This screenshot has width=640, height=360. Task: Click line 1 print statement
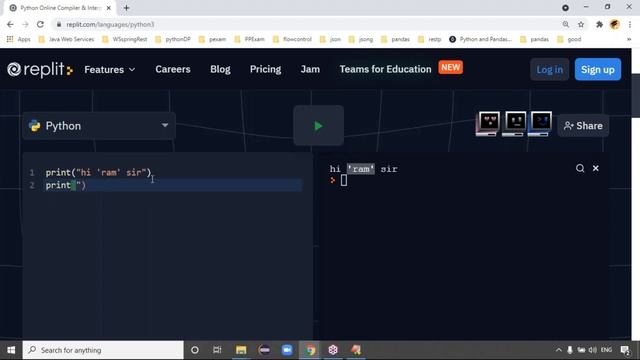coord(98,173)
